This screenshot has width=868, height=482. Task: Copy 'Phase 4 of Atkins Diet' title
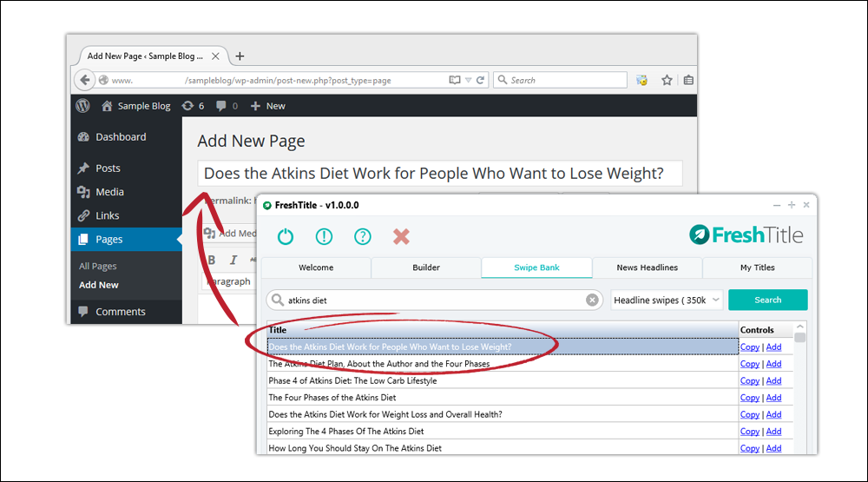pyautogui.click(x=750, y=380)
